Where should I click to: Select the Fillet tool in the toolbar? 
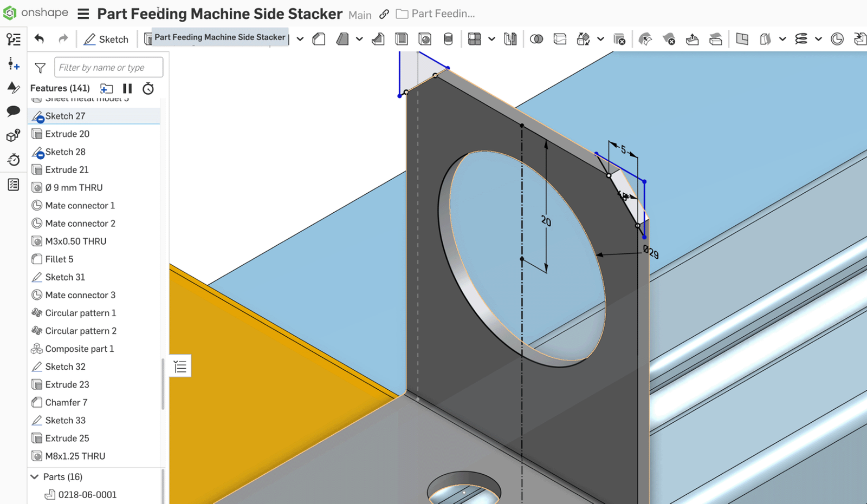319,39
